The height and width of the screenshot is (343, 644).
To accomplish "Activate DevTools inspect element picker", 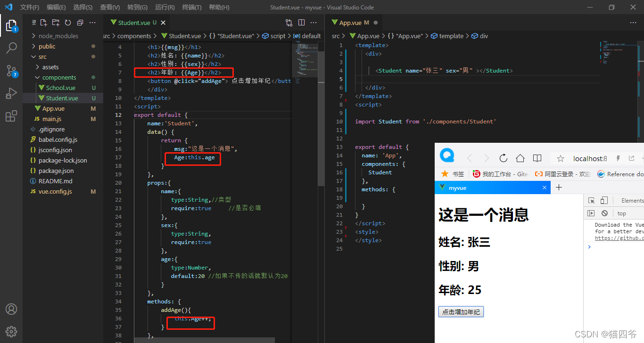I will tap(591, 200).
